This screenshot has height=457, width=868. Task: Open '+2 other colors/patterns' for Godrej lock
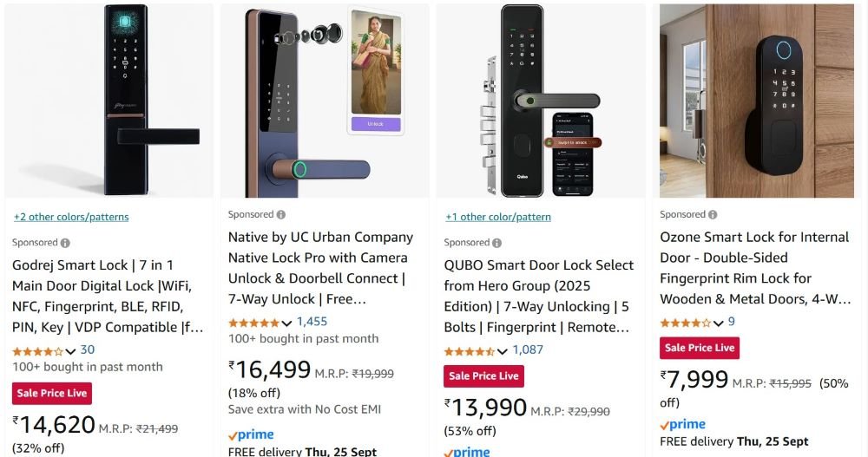71,217
